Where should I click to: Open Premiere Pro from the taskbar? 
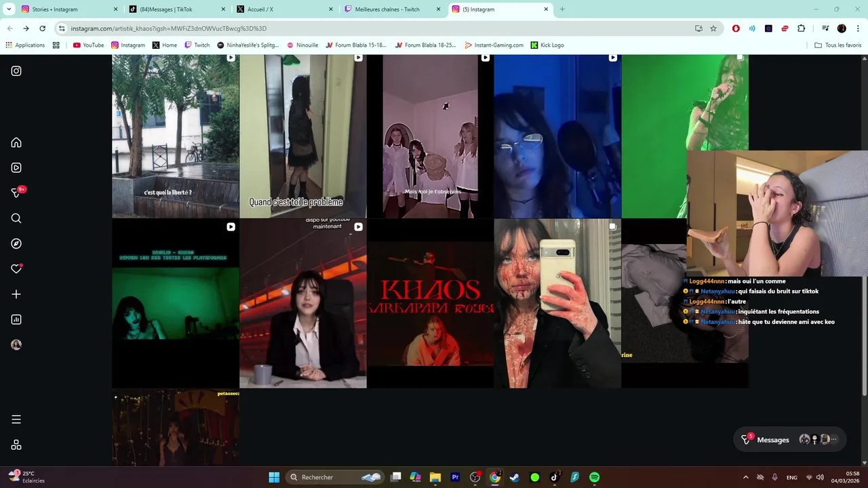[x=455, y=477]
